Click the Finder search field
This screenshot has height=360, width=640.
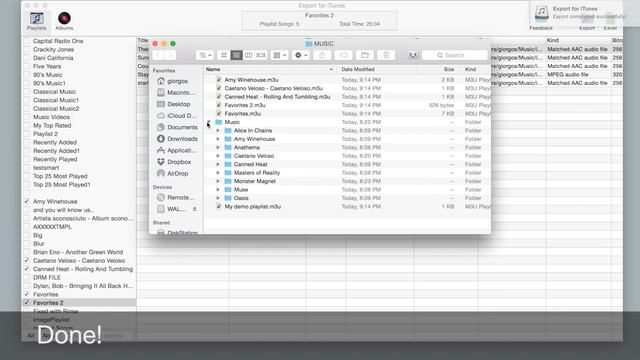(454, 55)
